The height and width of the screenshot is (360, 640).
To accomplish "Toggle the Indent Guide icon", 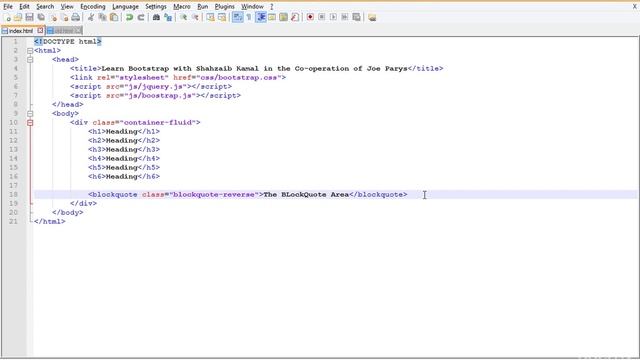I will pos(260,17).
